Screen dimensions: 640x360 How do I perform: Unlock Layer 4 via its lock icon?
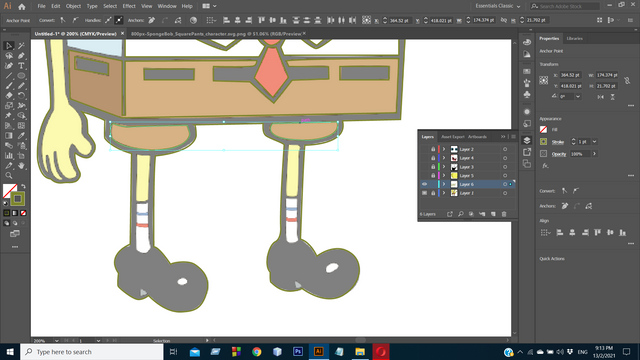click(x=433, y=158)
